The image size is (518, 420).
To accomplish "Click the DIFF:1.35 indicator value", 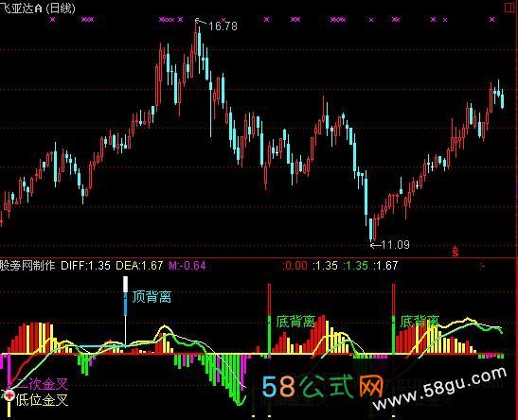I will [x=85, y=266].
